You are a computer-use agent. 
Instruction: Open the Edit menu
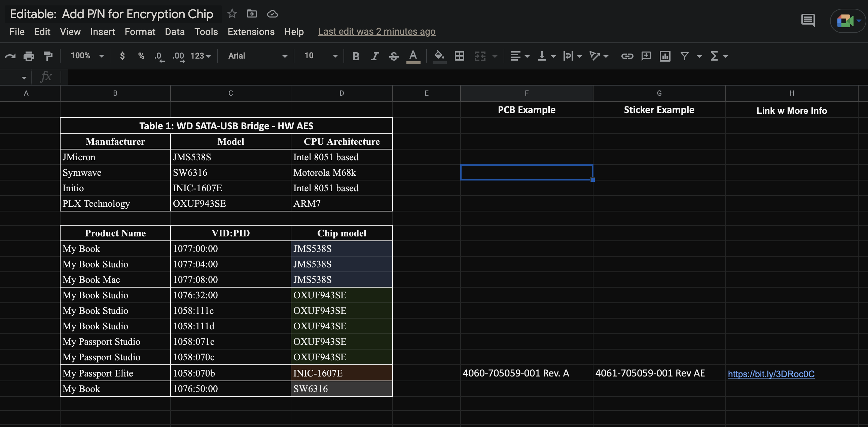click(42, 32)
